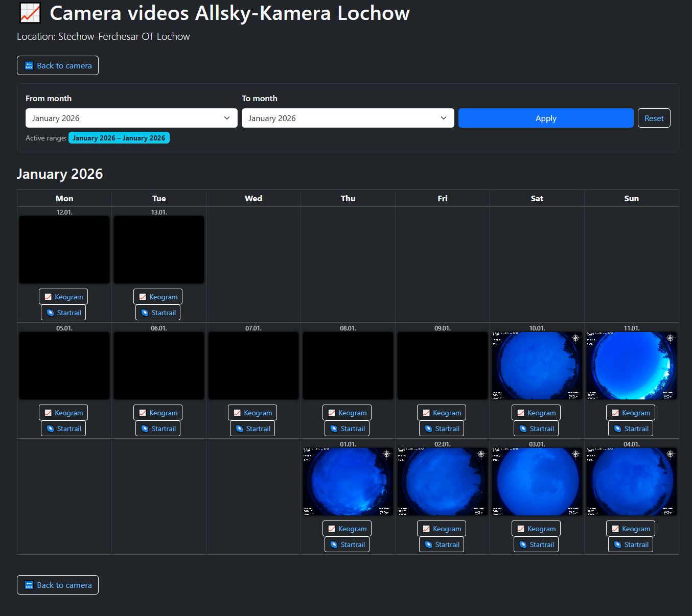692x616 pixels.
Task: Click the bottom Back to camera link
Action: [x=57, y=585]
